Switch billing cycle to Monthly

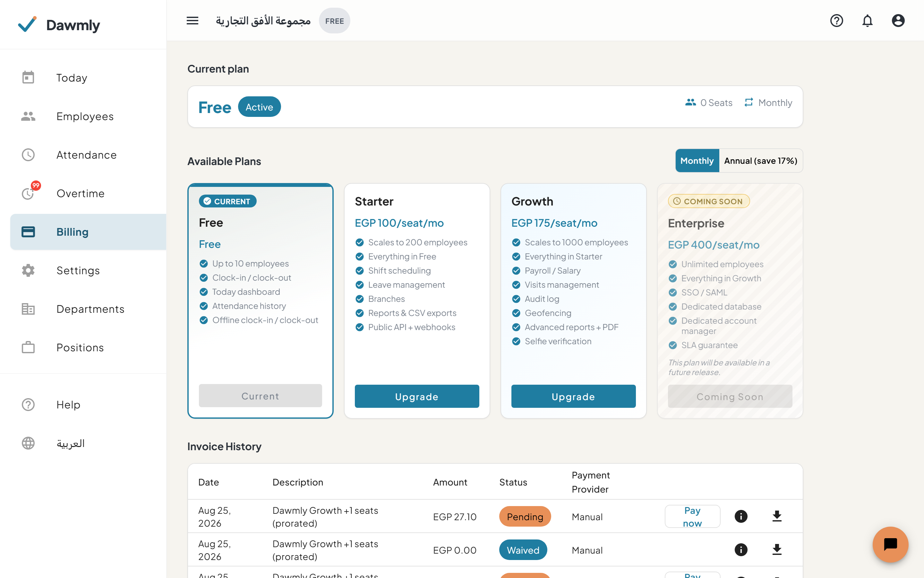point(697,161)
